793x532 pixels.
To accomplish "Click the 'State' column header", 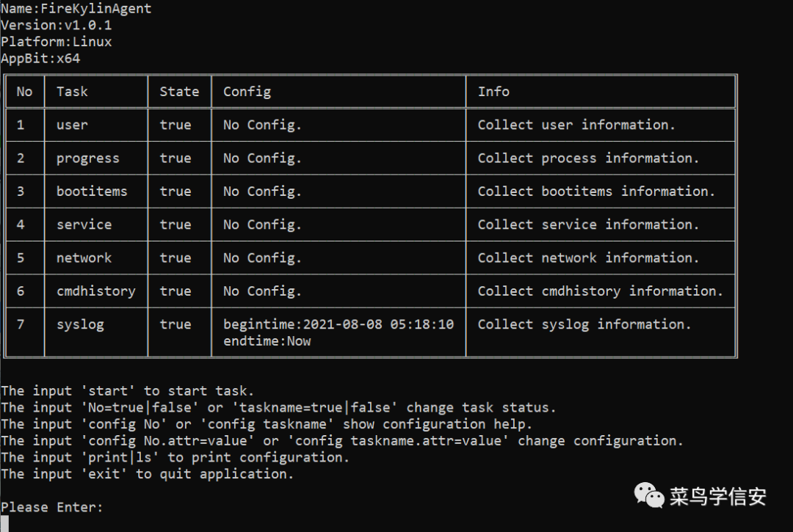I will (x=179, y=92).
